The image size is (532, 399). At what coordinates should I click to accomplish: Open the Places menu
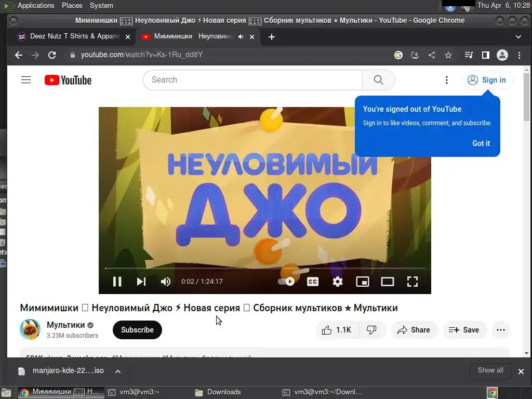point(72,5)
